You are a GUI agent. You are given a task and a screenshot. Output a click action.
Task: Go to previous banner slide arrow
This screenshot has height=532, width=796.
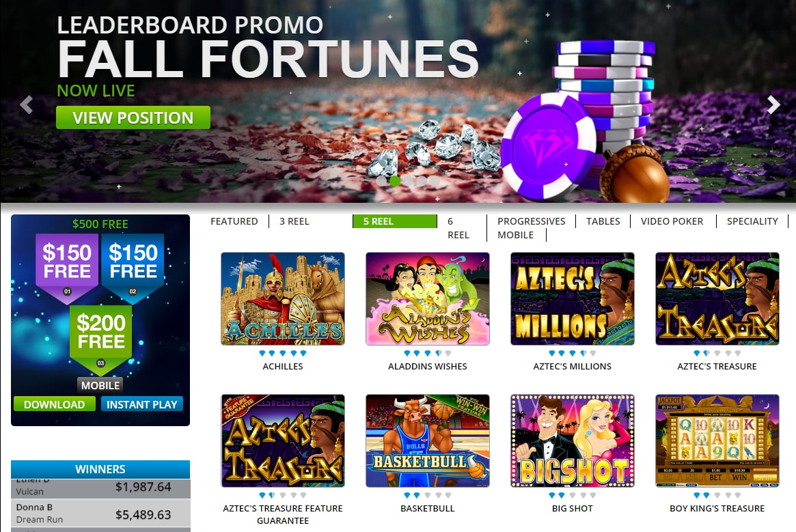tap(27, 104)
